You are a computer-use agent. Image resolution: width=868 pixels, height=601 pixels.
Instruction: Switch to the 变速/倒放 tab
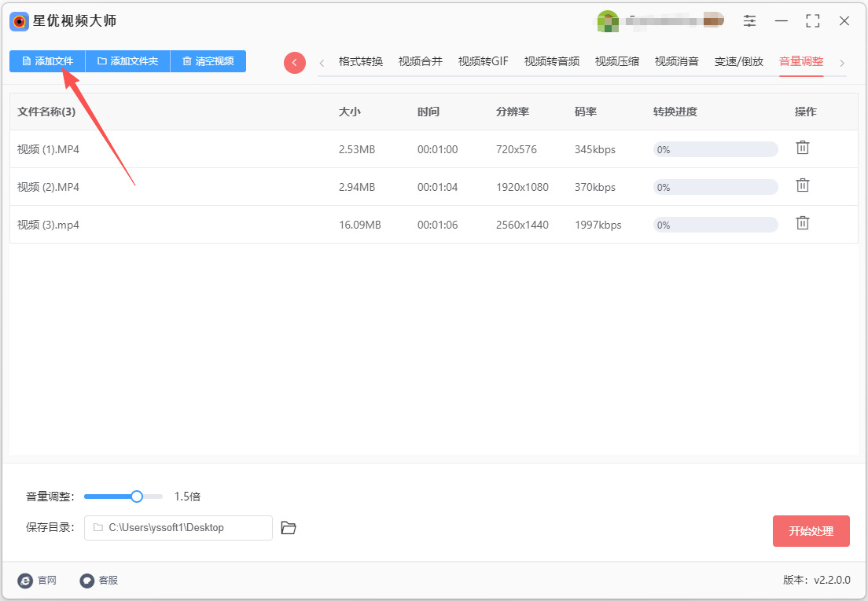point(739,61)
